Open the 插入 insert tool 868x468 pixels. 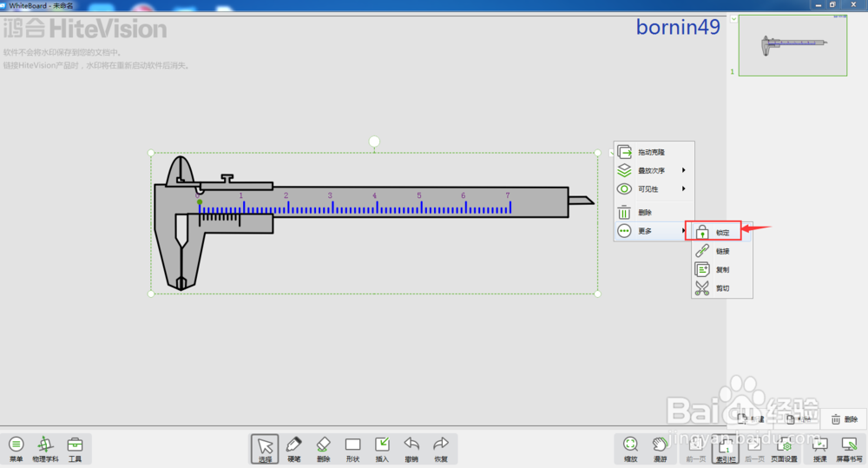(382, 449)
